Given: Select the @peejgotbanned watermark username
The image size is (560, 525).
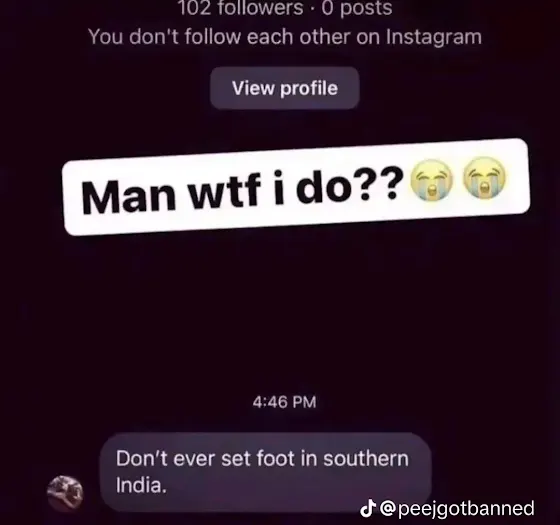Looking at the screenshot, I should [457, 508].
